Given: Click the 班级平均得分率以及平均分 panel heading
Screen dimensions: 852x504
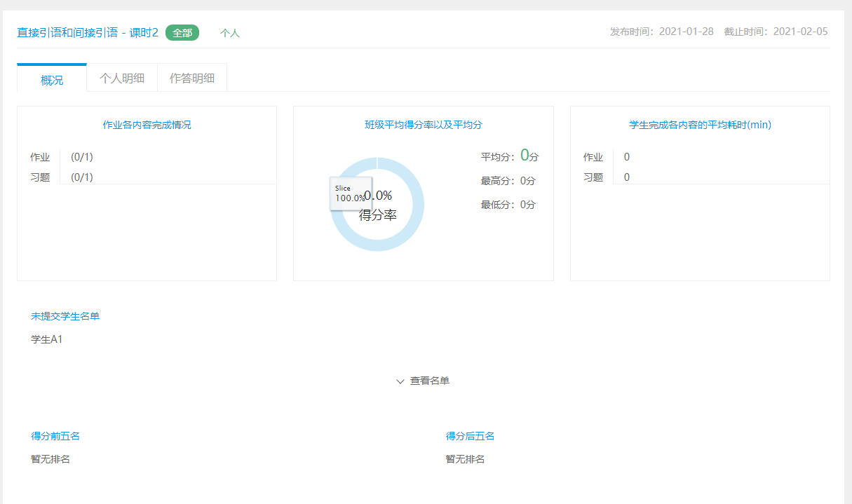Looking at the screenshot, I should click(x=424, y=125).
